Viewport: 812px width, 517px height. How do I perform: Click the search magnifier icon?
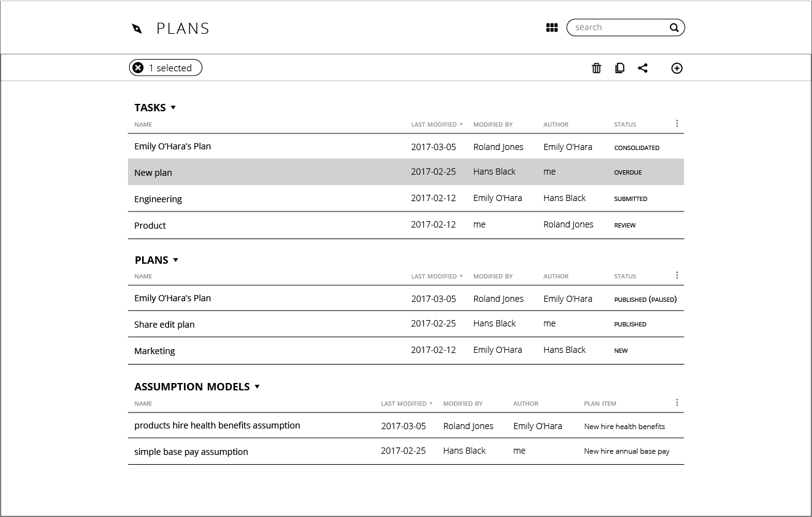674,28
